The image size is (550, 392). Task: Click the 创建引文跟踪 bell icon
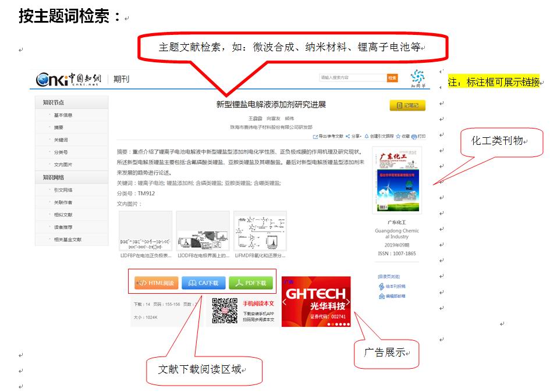[x=366, y=137]
